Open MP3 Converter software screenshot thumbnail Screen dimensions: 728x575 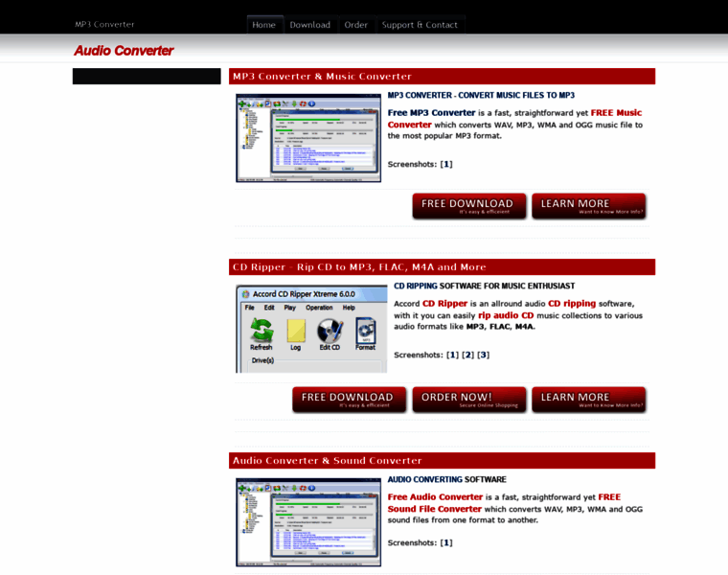coord(308,138)
